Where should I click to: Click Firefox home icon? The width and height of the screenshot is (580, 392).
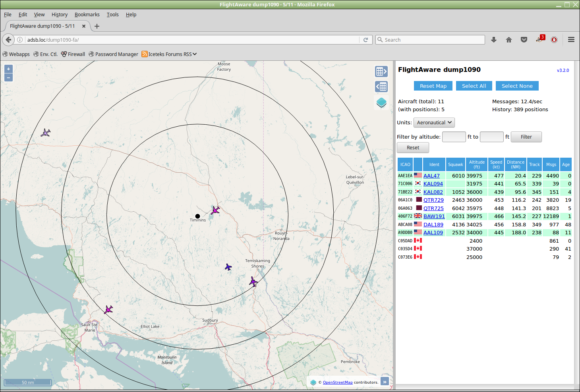point(509,40)
